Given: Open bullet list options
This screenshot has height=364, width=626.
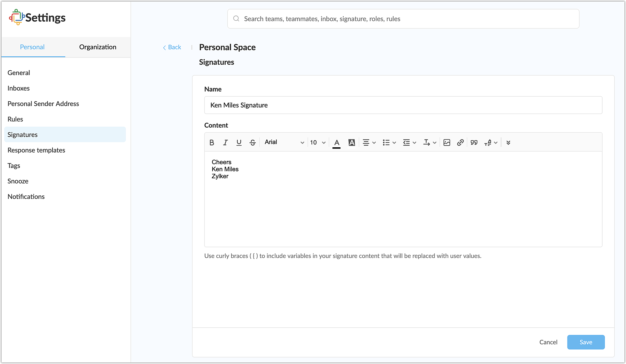Looking at the screenshot, I should 389,143.
